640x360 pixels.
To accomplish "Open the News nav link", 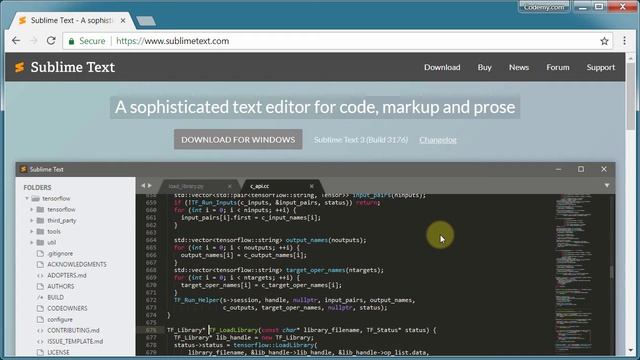I will [x=519, y=67].
